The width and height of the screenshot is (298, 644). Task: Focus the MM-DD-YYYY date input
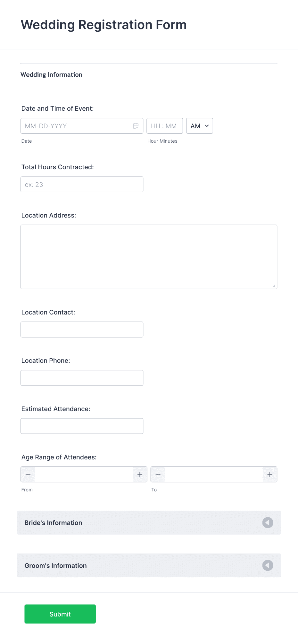pos(82,126)
